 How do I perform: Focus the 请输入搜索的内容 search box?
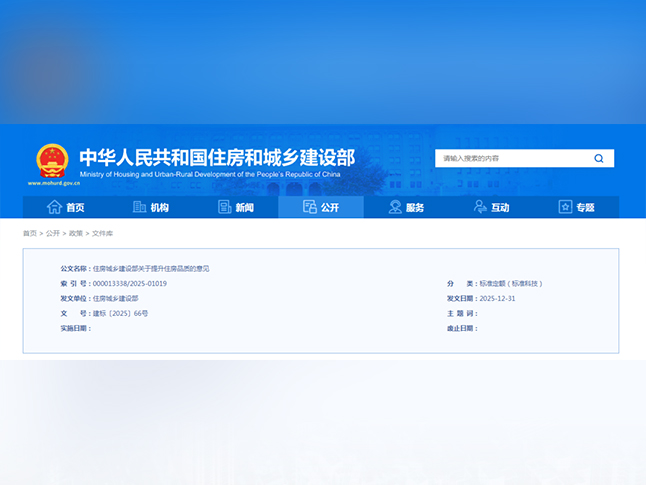pyautogui.click(x=510, y=158)
